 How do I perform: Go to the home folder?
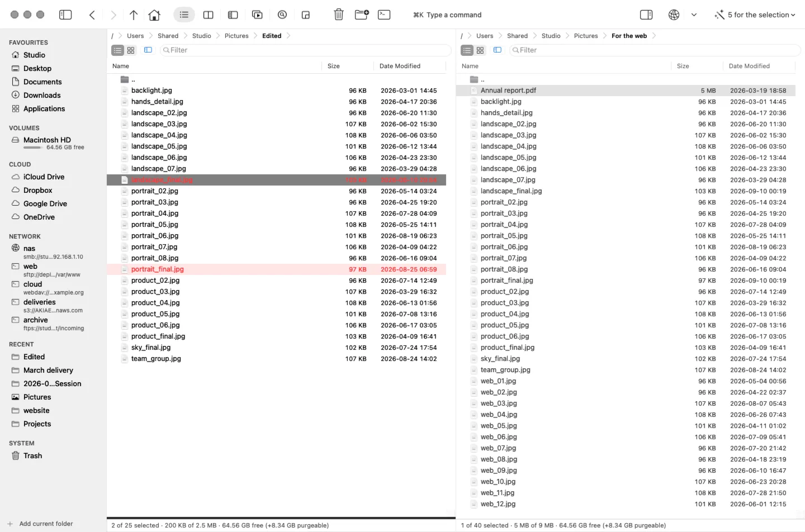[x=154, y=15]
